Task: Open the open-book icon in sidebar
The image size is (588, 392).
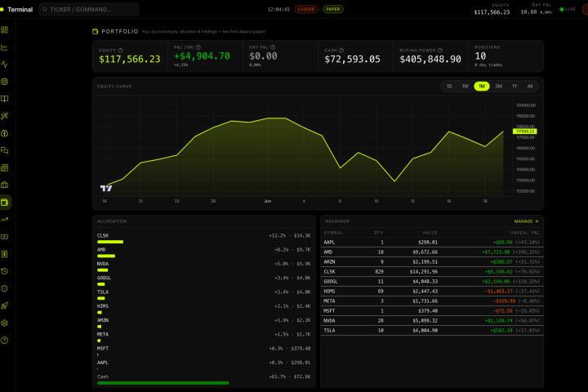Action: [x=5, y=99]
